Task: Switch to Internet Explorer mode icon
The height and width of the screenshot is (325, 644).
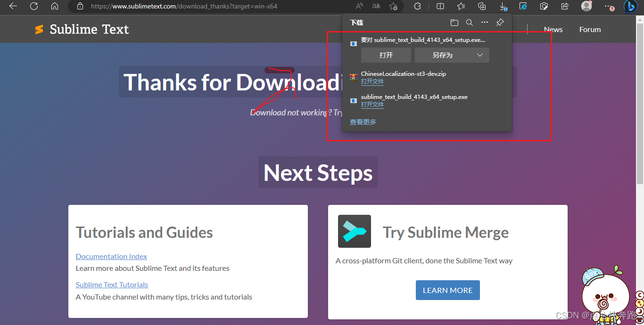Action: pyautogui.click(x=523, y=6)
